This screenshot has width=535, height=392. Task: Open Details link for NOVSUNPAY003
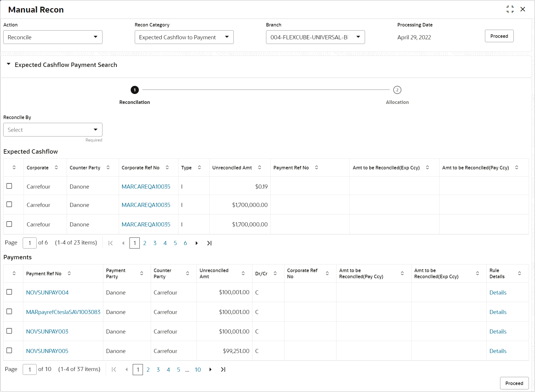[x=498, y=331]
